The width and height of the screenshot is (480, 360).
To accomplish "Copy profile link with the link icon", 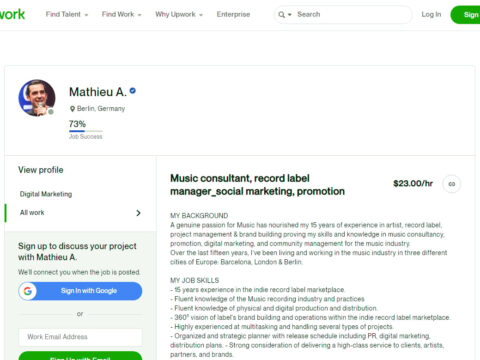I will [x=452, y=184].
